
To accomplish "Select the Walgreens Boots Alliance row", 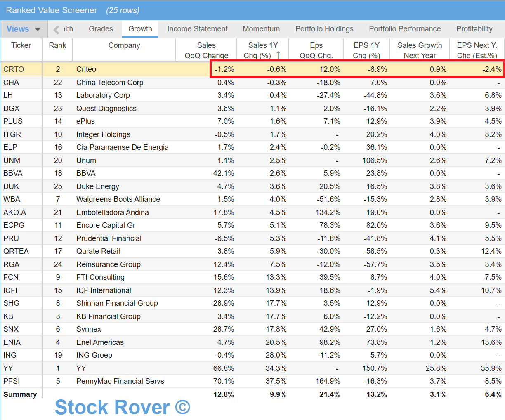I will click(118, 199).
